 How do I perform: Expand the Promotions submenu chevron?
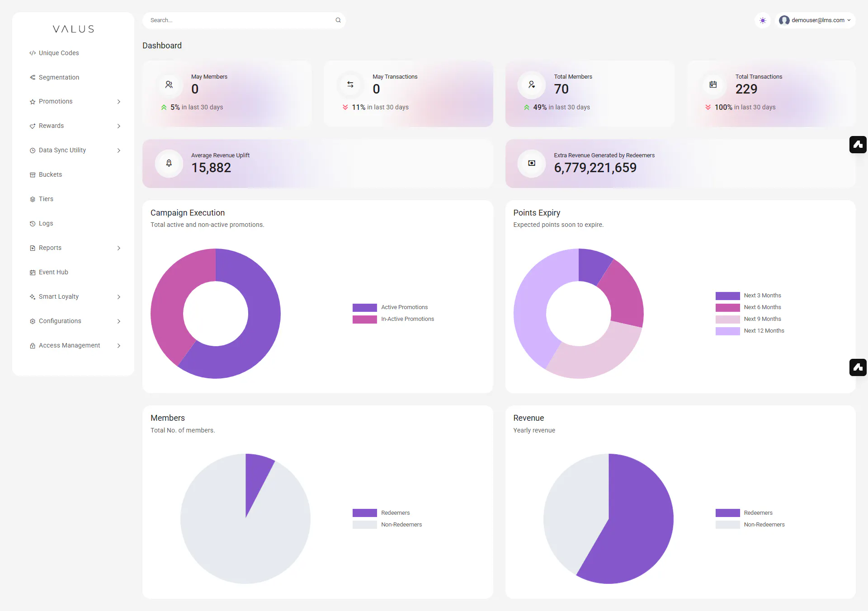coord(119,102)
